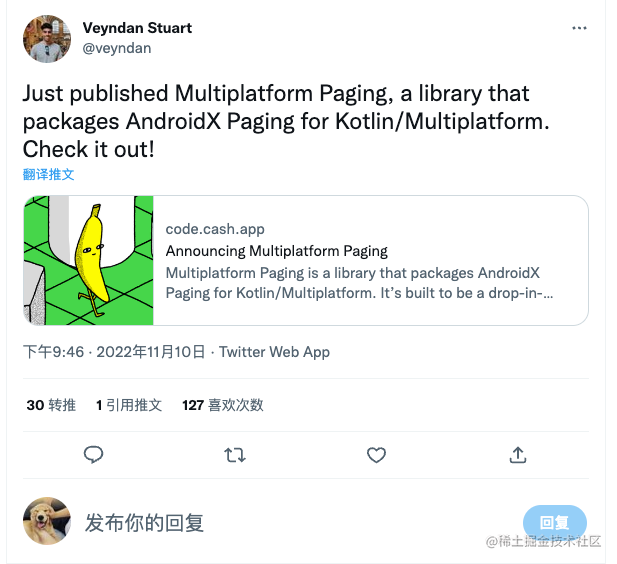The width and height of the screenshot is (617, 564).
Task: Like the tweet with heart icon
Action: click(376, 455)
